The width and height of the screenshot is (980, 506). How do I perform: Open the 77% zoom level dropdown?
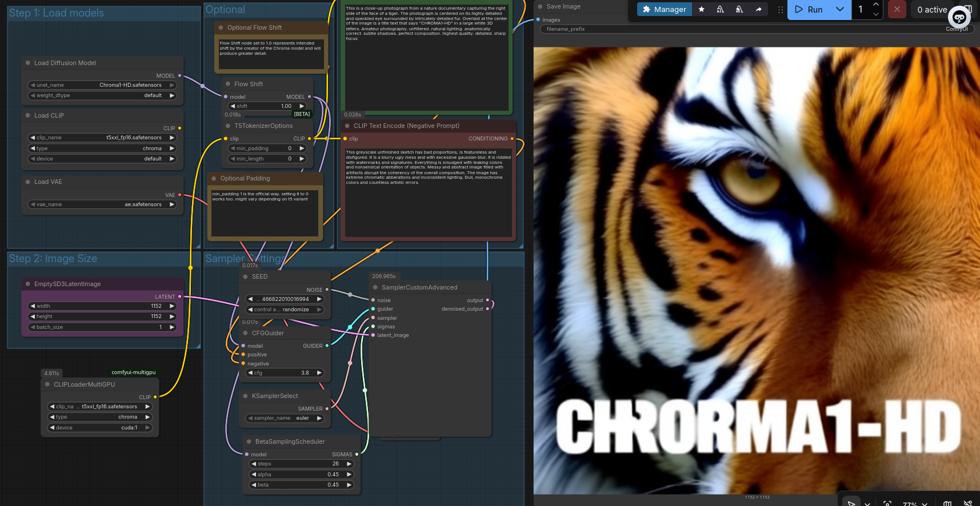(x=915, y=504)
